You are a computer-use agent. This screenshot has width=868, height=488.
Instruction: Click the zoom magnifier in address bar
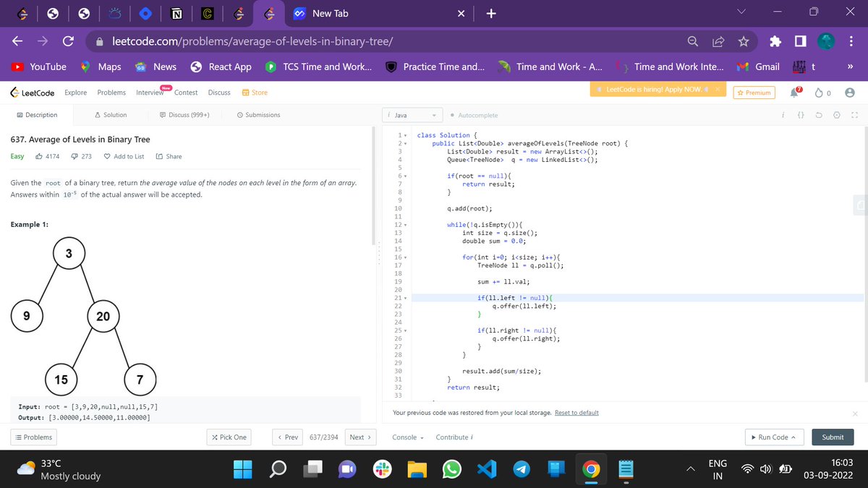tap(692, 41)
